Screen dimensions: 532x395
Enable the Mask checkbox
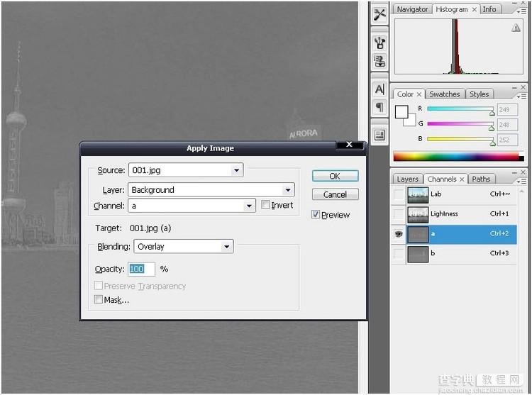pyautogui.click(x=99, y=299)
